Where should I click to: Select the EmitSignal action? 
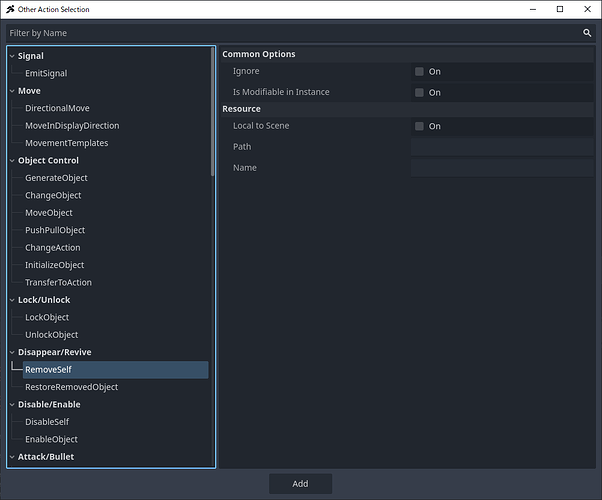pyautogui.click(x=46, y=74)
